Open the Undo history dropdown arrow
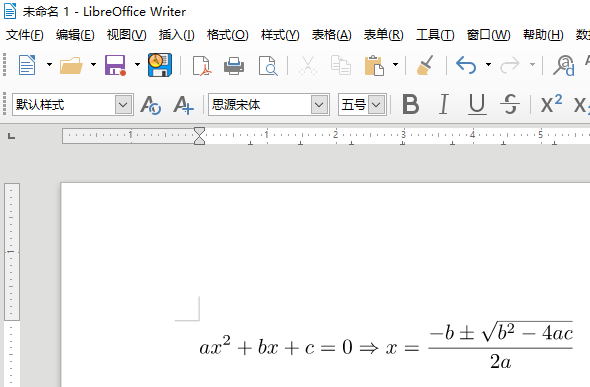 pyautogui.click(x=488, y=65)
